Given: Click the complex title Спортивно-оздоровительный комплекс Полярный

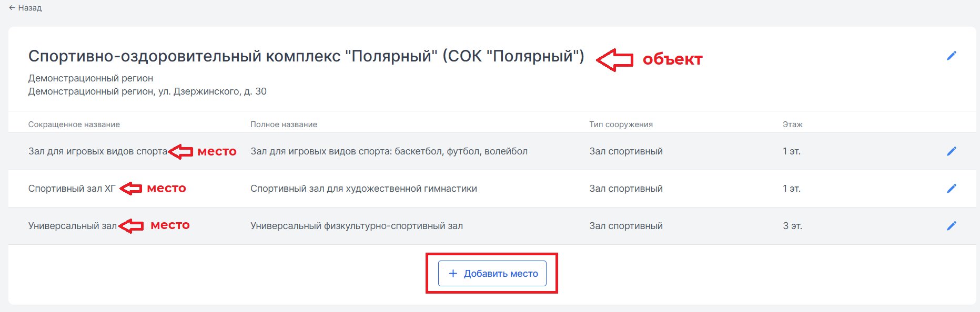Looking at the screenshot, I should 306,56.
